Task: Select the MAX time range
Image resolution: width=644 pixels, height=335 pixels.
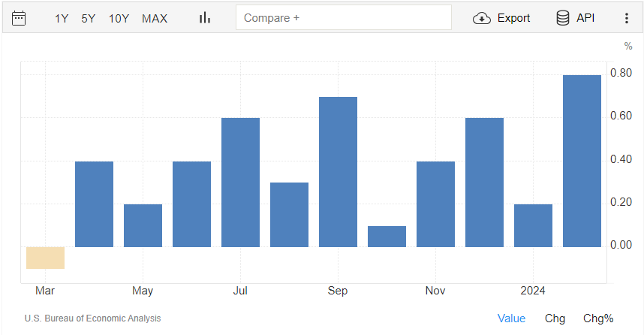Action: (x=155, y=19)
